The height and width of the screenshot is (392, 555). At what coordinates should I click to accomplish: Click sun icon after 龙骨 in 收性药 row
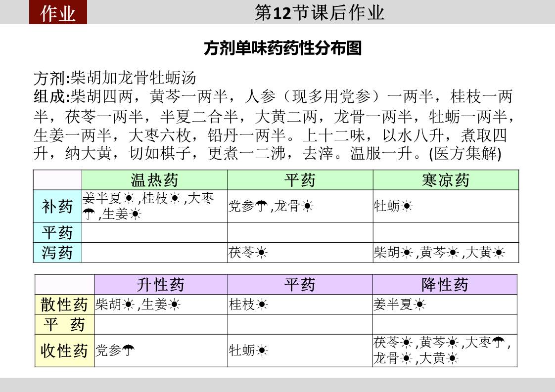coord(406,359)
